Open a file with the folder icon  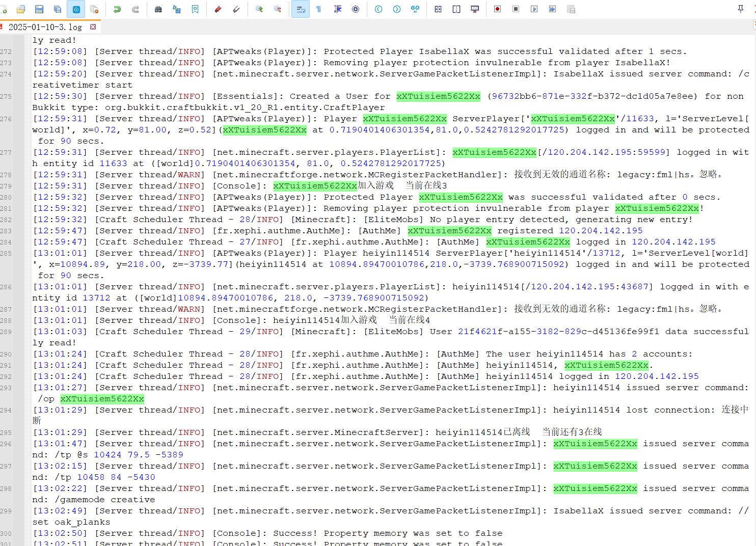pyautogui.click(x=21, y=9)
